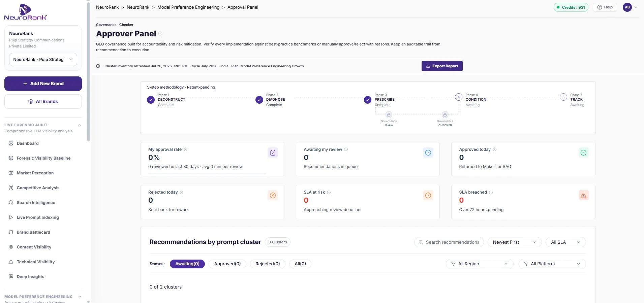644x303 pixels.
Task: Click the Live Prompt Indexing play icon
Action: (x=11, y=217)
